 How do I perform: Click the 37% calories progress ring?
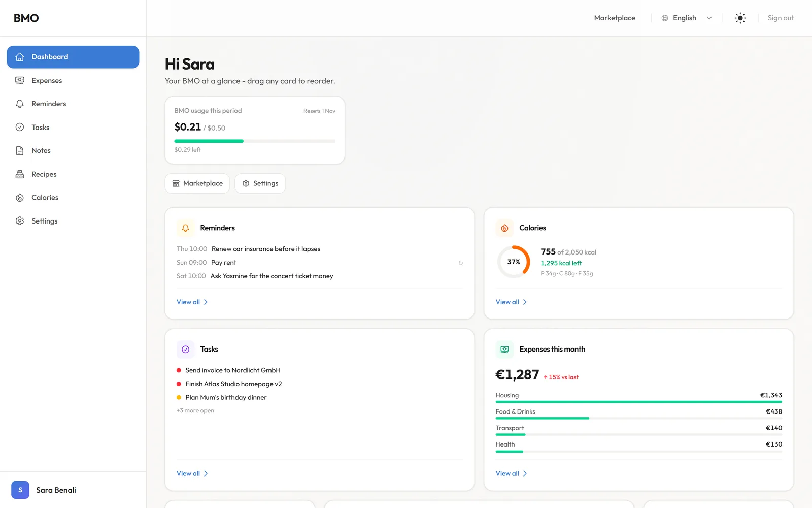coord(514,262)
